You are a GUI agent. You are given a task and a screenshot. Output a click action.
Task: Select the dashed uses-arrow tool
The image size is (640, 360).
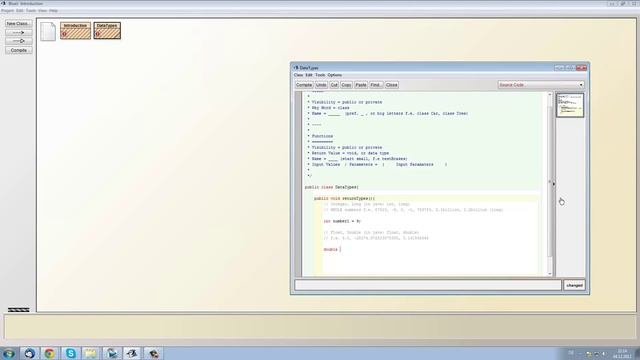coord(18,32)
